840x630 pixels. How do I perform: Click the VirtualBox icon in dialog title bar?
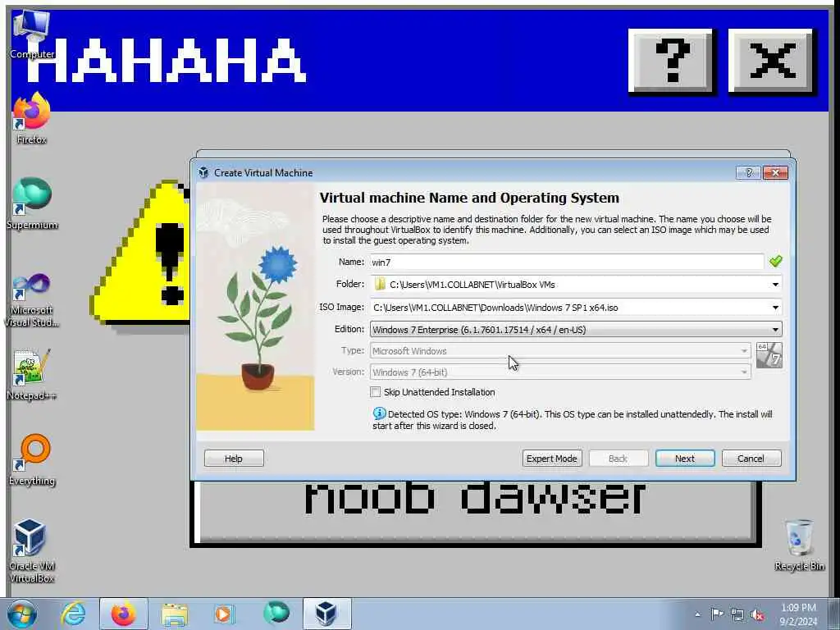click(203, 172)
